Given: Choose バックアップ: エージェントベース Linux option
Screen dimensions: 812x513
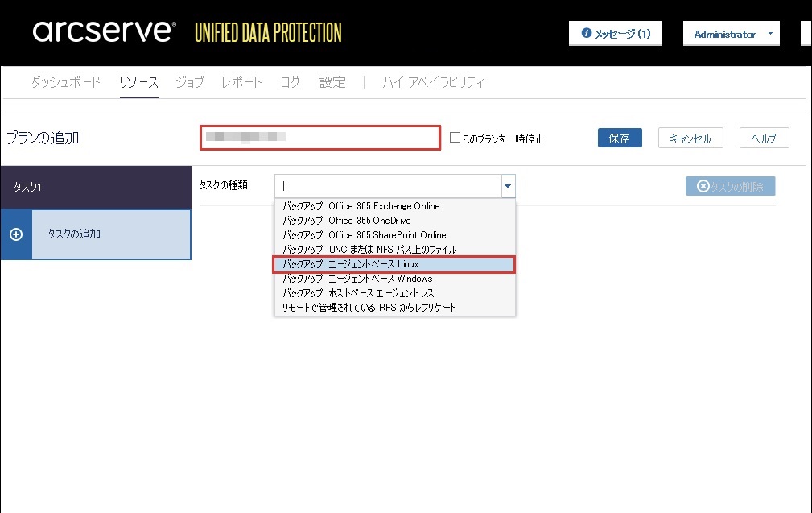Looking at the screenshot, I should (394, 264).
